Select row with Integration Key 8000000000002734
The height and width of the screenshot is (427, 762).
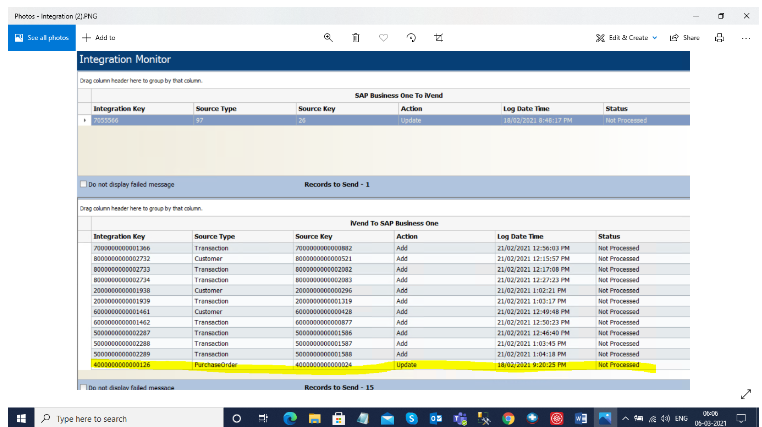tap(391, 280)
